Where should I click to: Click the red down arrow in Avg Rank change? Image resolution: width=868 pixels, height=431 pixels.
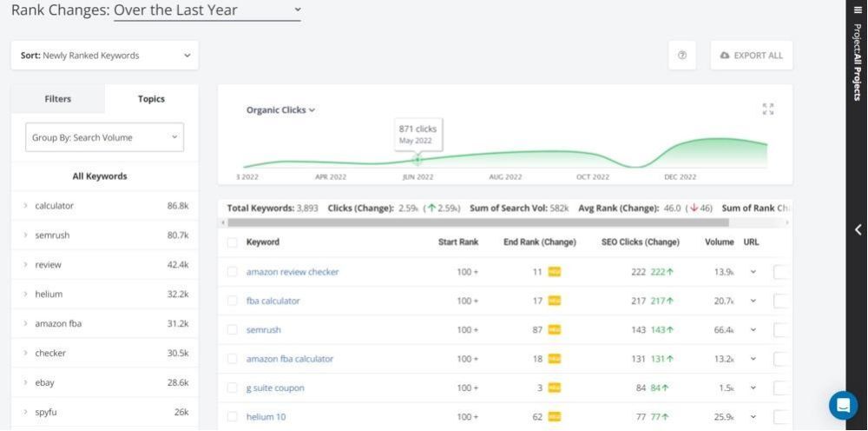click(694, 209)
